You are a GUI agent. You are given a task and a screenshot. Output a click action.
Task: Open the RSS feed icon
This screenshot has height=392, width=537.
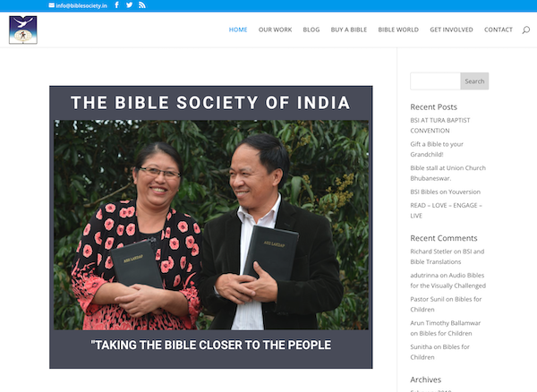click(x=142, y=4)
